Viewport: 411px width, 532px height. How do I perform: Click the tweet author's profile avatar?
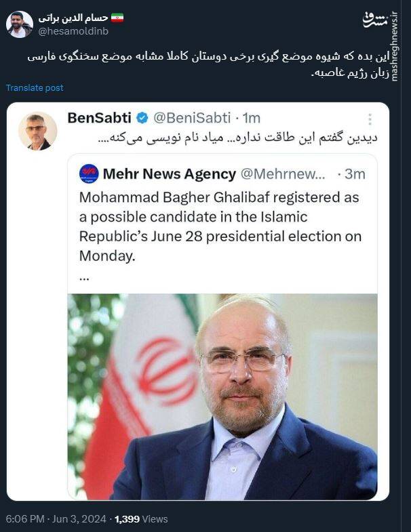point(19,24)
